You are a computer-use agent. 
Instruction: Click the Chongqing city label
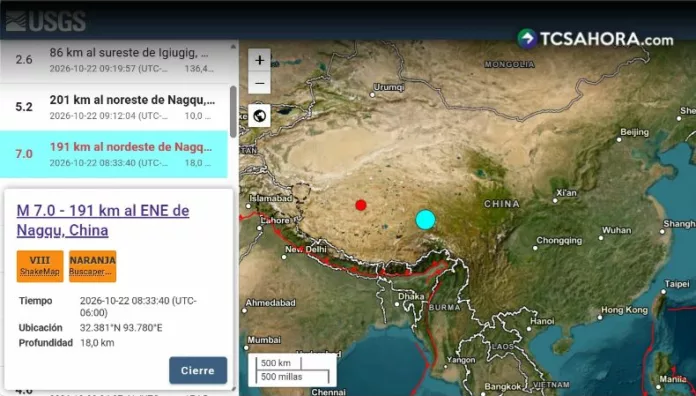559,241
